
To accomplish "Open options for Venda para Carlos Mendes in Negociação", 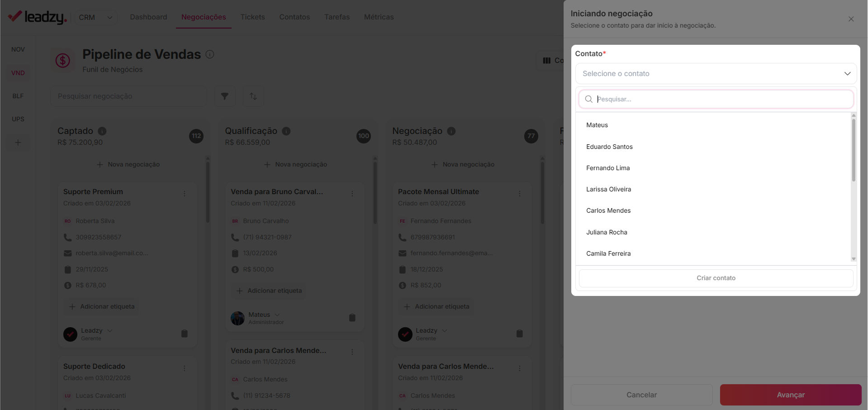I will tap(520, 368).
